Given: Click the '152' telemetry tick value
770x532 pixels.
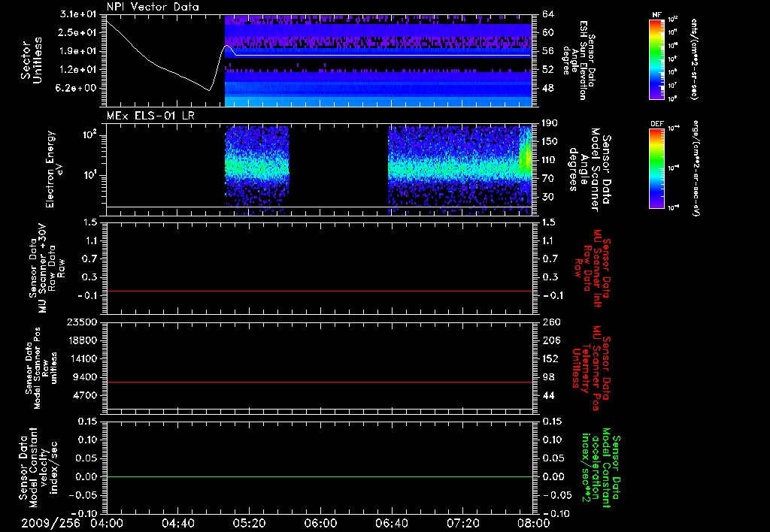Looking at the screenshot, I should 550,358.
